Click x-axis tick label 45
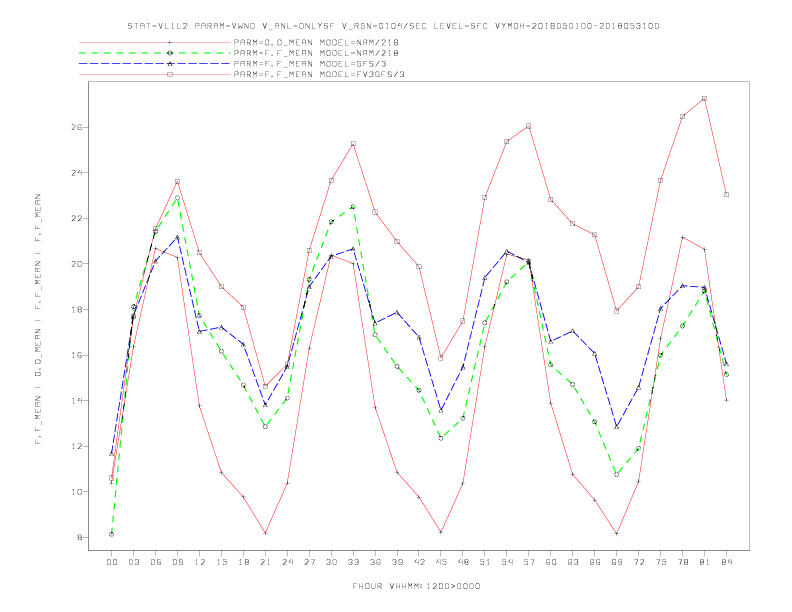This screenshot has width=792, height=612. pos(441,562)
